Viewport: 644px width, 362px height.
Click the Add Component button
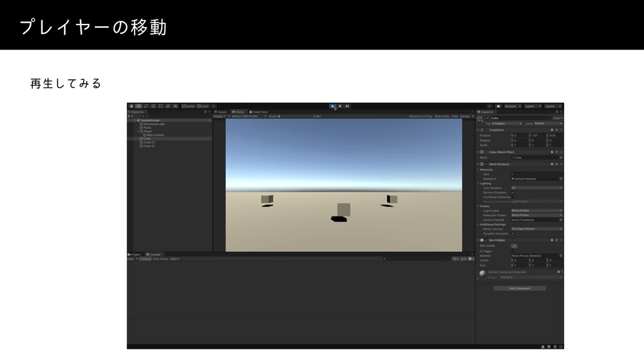[x=519, y=288]
